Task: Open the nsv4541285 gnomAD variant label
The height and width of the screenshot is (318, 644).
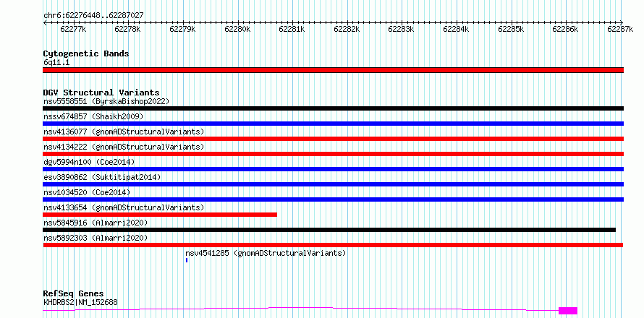Action: (266, 253)
